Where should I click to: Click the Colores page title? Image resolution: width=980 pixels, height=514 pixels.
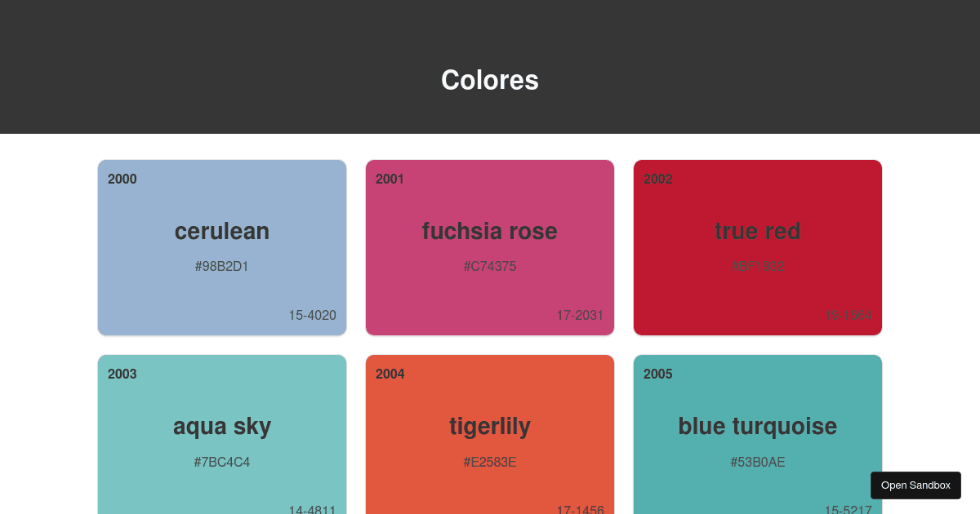click(490, 80)
